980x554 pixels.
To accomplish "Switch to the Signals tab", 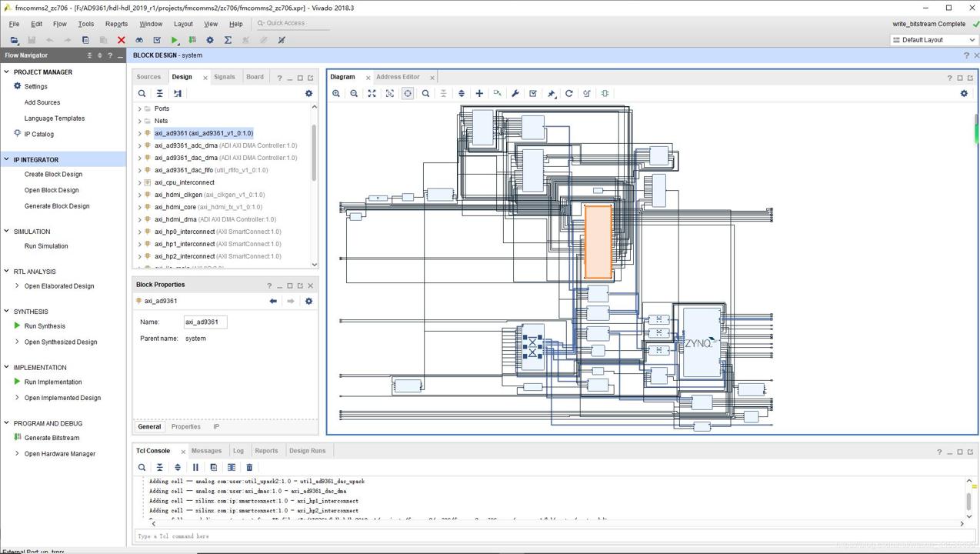I will pyautogui.click(x=225, y=77).
